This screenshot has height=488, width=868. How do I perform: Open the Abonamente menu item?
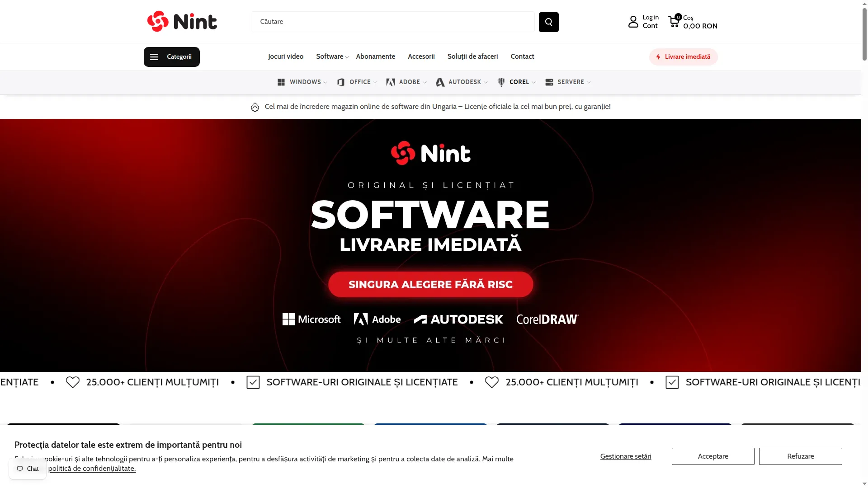pos(376,56)
